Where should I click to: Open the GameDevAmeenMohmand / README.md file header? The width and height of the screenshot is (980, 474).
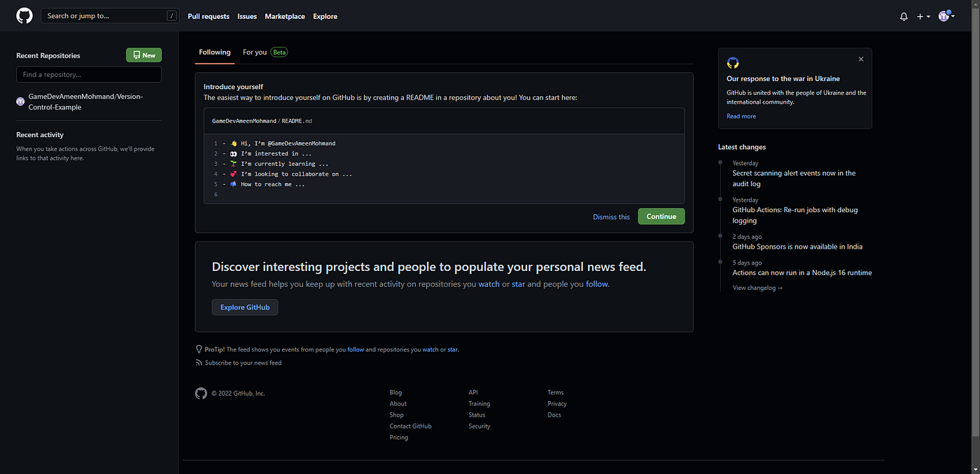tap(262, 121)
